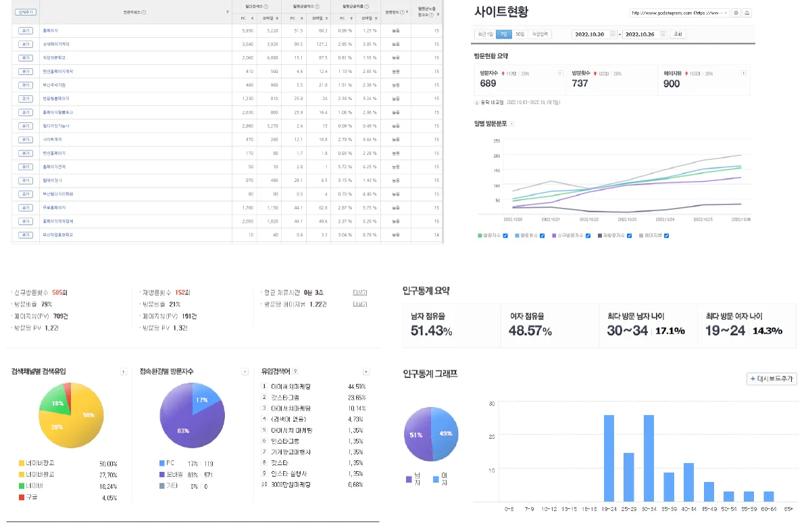Toggle 신규방문자수 series checkbox in chart legend
This screenshot has width=808, height=532.
coord(588,236)
